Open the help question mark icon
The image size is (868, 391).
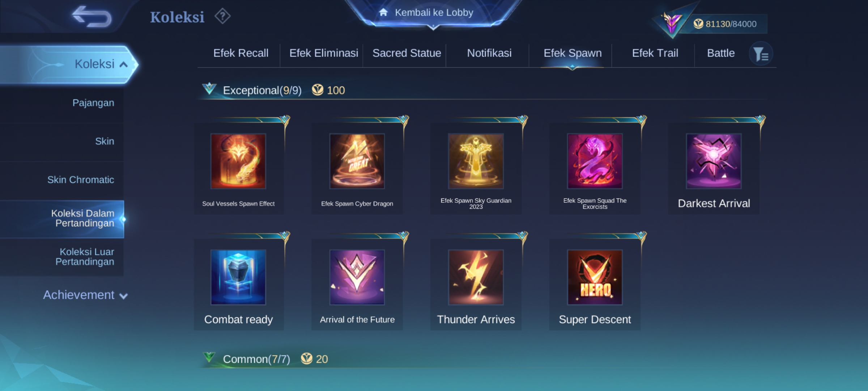222,16
